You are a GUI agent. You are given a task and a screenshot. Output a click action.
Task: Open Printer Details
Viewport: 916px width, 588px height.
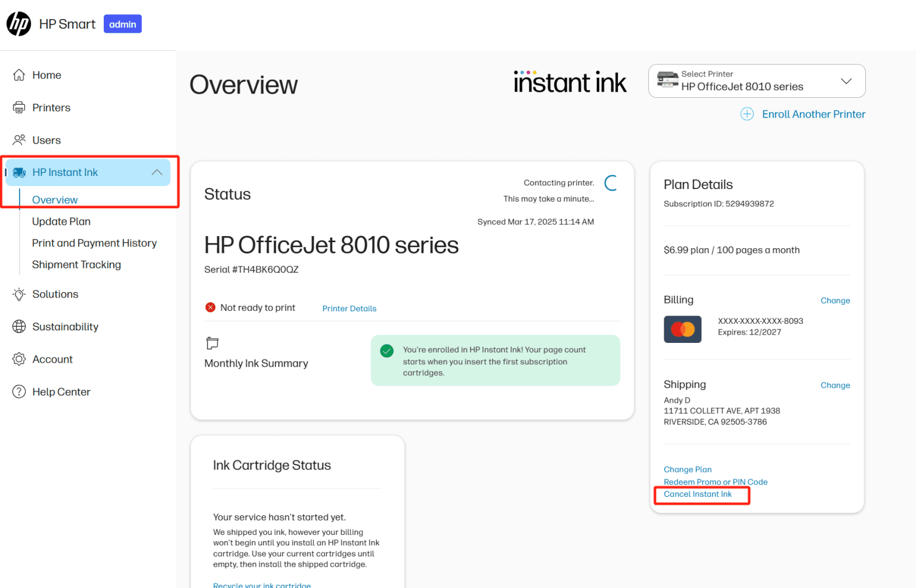coord(349,308)
